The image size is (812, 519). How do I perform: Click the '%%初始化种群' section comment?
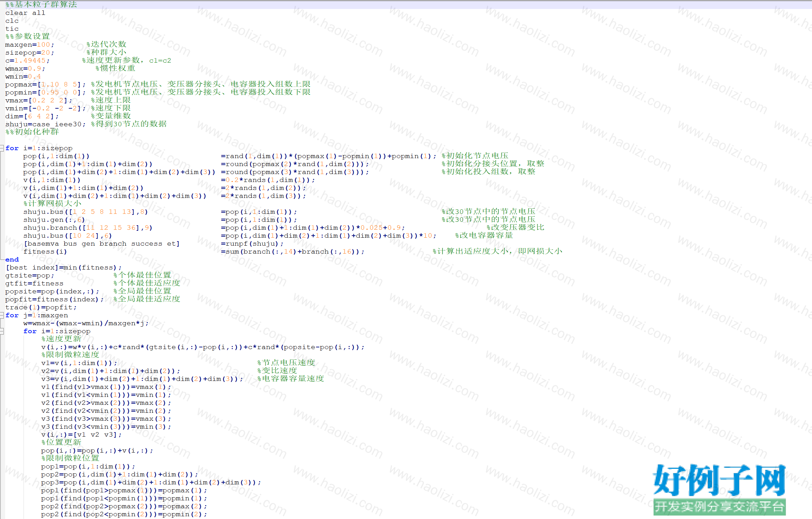(32, 132)
